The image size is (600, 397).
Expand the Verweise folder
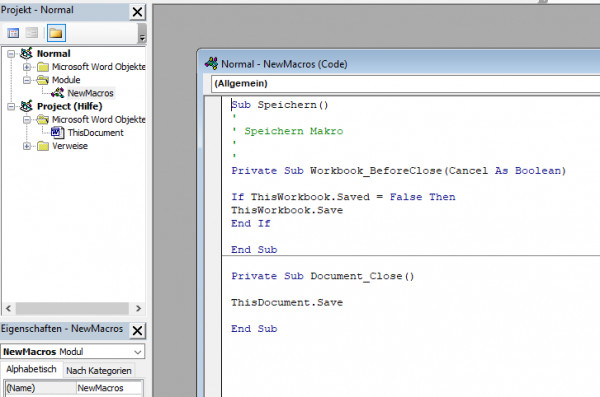27,146
